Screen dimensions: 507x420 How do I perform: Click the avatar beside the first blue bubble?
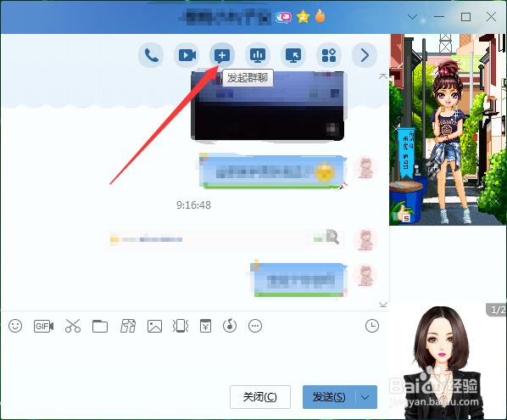pos(365,168)
